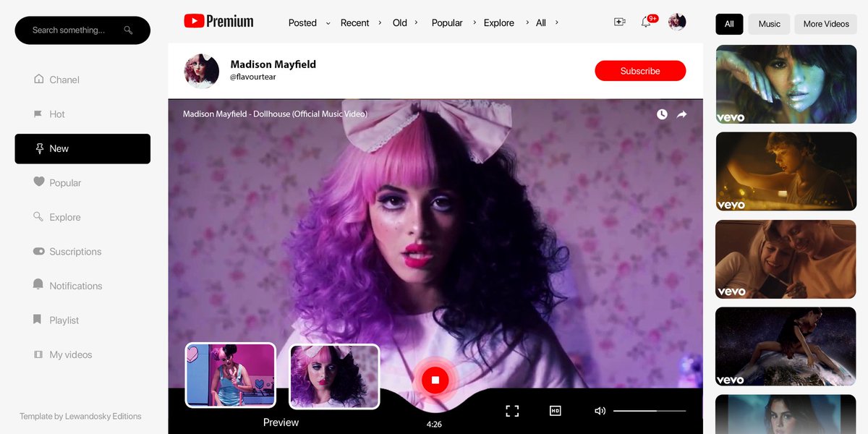
Task: Select the preview thumbnail with the blue room
Action: 231,375
